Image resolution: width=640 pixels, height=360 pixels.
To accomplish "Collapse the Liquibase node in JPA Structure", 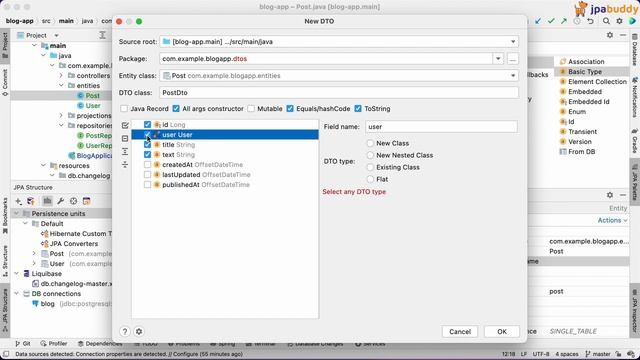I will [17, 273].
